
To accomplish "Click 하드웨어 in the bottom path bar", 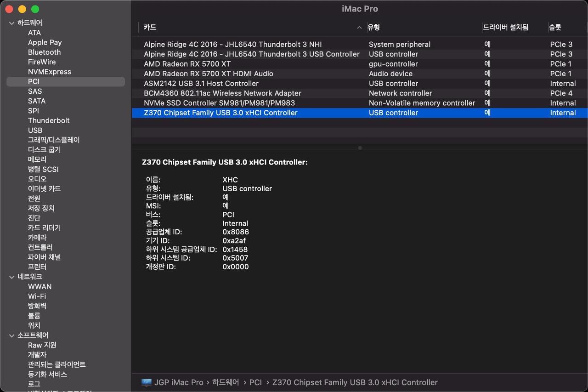I will 226,382.
